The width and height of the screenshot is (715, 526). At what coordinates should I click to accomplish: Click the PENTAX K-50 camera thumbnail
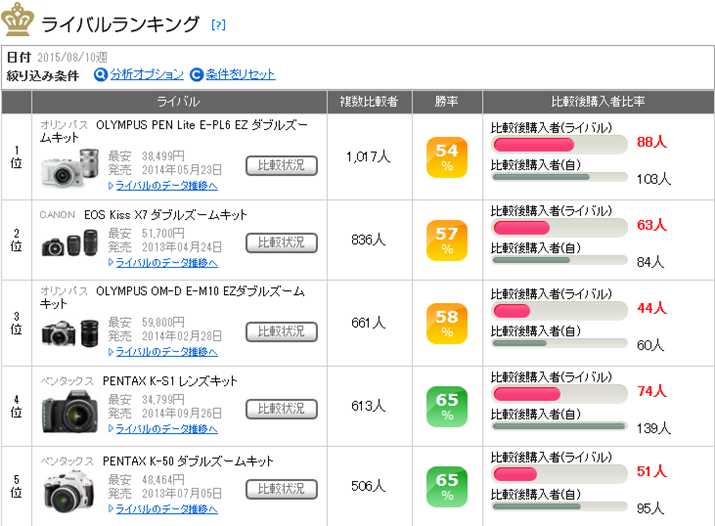point(72,489)
